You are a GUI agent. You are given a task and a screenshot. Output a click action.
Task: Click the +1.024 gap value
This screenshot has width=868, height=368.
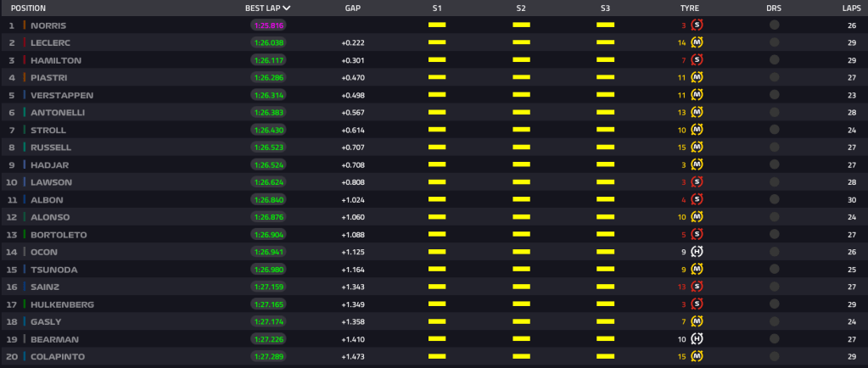point(353,200)
